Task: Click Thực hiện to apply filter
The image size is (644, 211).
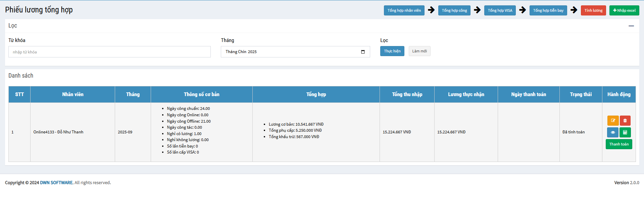Action: pyautogui.click(x=392, y=51)
